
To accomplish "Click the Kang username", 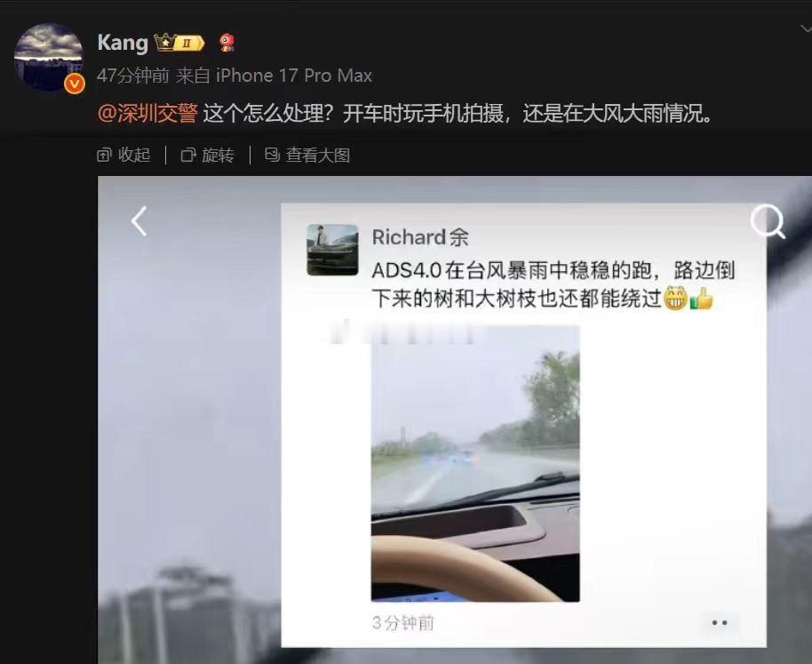I will 123,43.
